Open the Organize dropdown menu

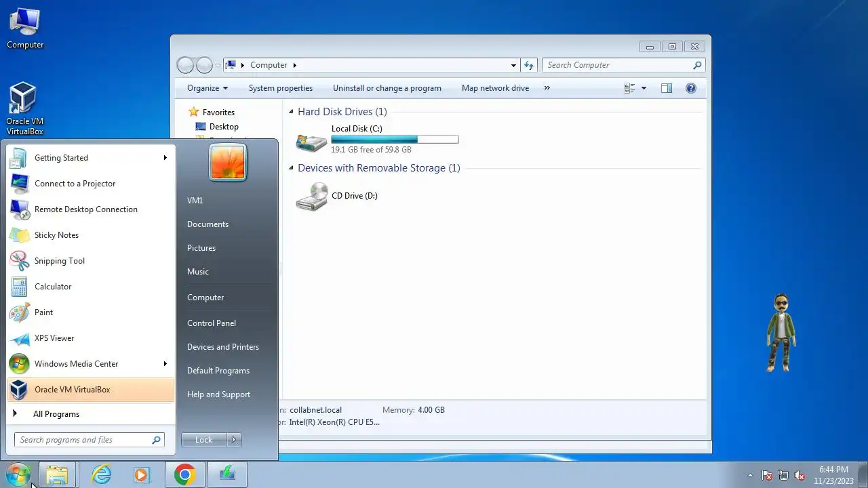tap(208, 88)
